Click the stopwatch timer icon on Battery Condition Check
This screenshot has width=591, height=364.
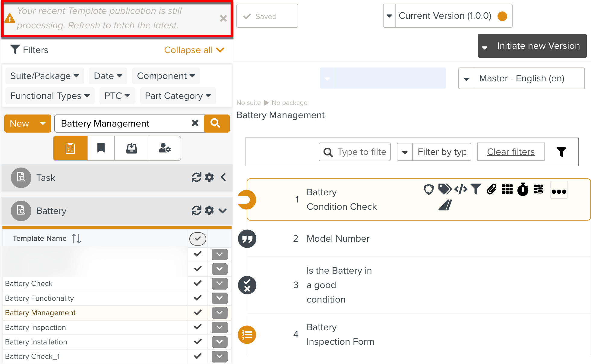tap(523, 190)
